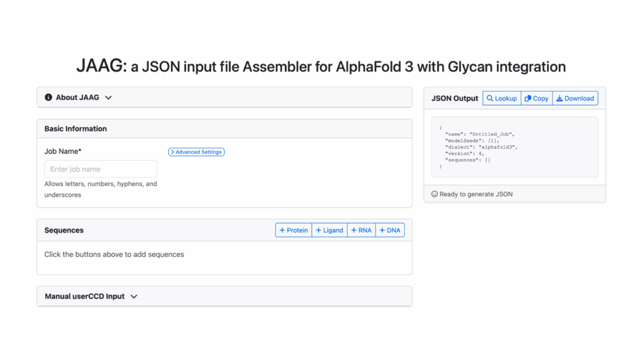Click the Basic Information panel header
This screenshot has height=362, width=644.
point(75,129)
